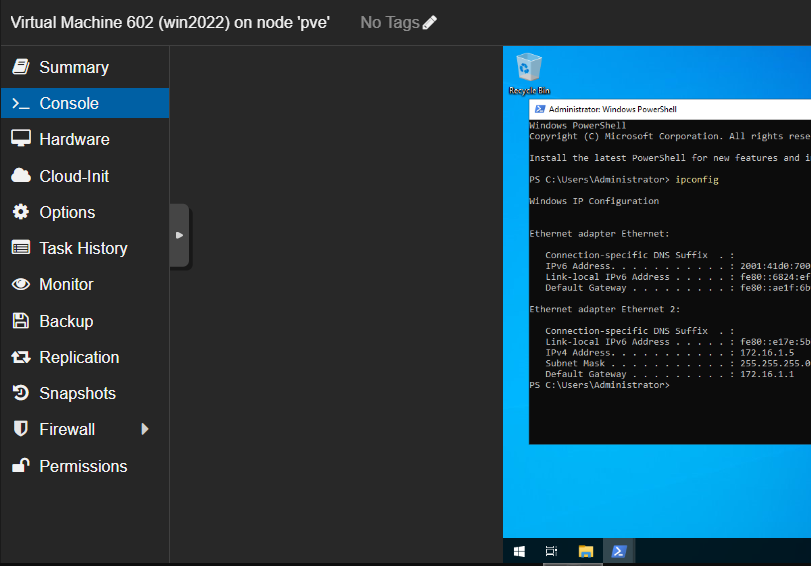Click default gateway 172.16.1.1 value
Image resolution: width=811 pixels, height=566 pixels.
click(x=767, y=374)
